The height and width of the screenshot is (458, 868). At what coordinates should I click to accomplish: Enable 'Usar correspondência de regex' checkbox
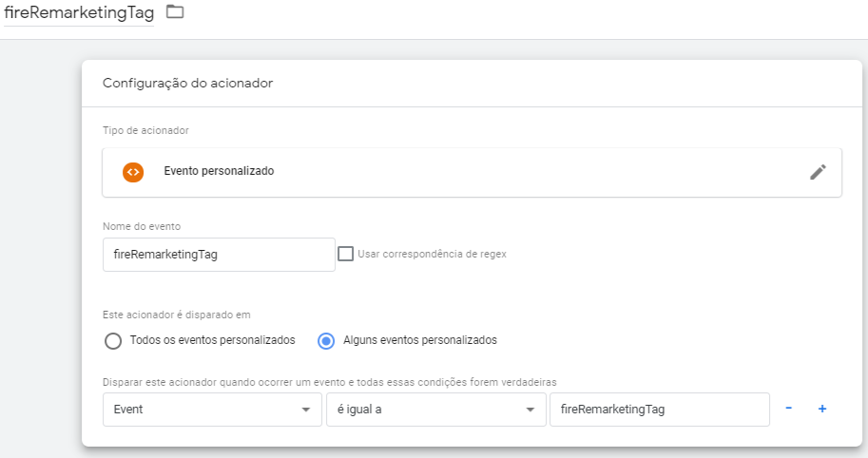click(x=345, y=254)
